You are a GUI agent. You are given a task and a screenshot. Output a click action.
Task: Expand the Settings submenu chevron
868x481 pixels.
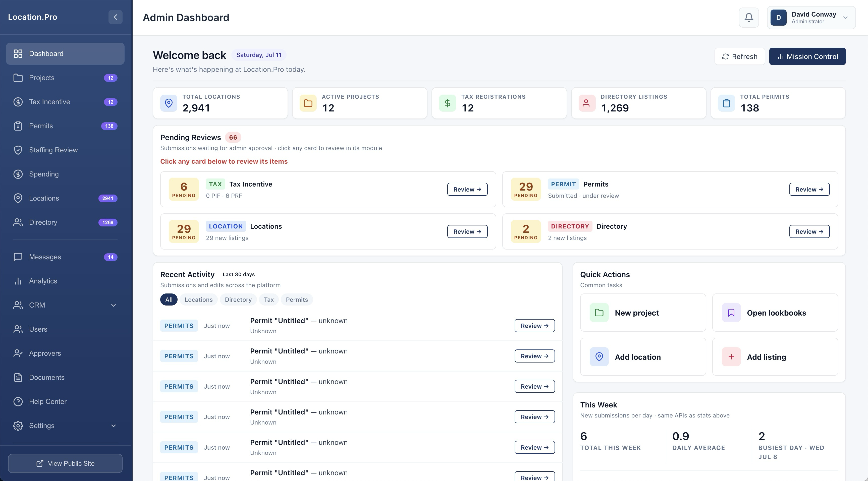tap(114, 426)
